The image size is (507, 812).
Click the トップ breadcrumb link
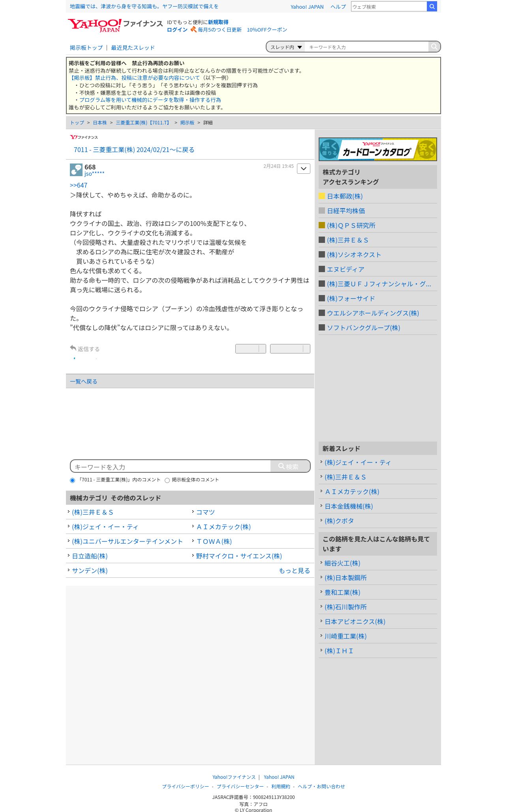point(77,123)
